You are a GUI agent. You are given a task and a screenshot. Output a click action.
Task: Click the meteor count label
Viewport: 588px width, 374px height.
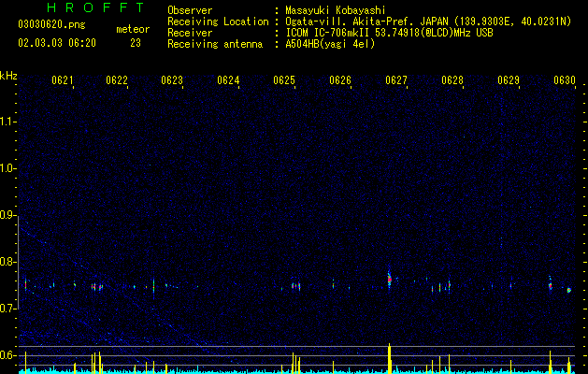tap(133, 29)
